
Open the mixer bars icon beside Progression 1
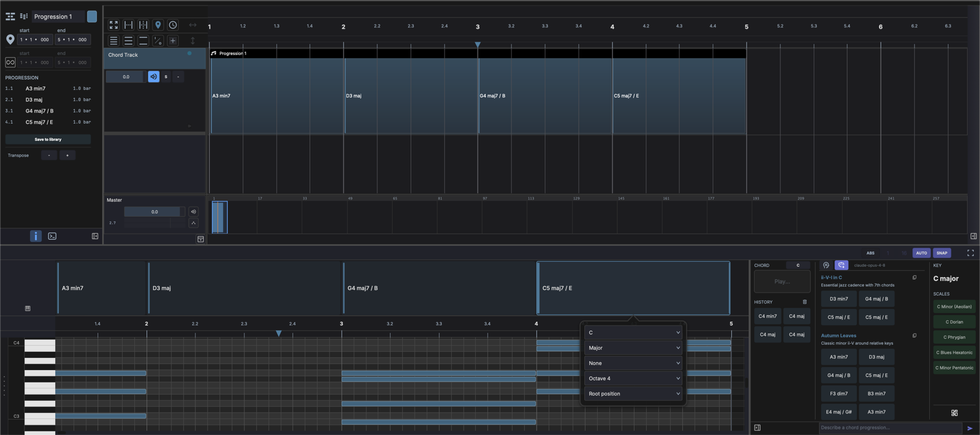click(24, 17)
